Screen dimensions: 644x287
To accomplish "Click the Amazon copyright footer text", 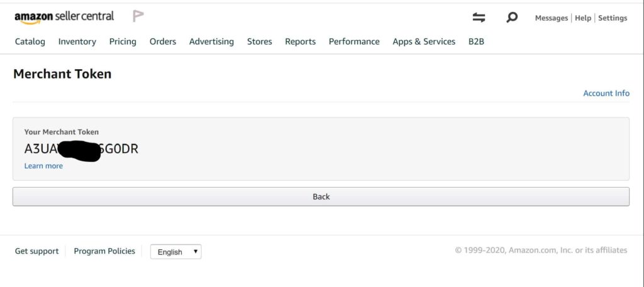I will 541,250.
